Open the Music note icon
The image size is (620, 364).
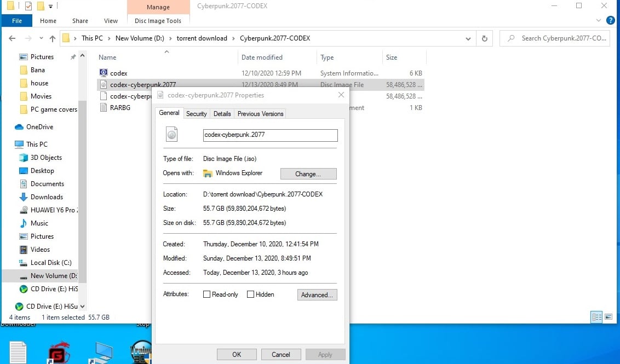[x=24, y=223]
